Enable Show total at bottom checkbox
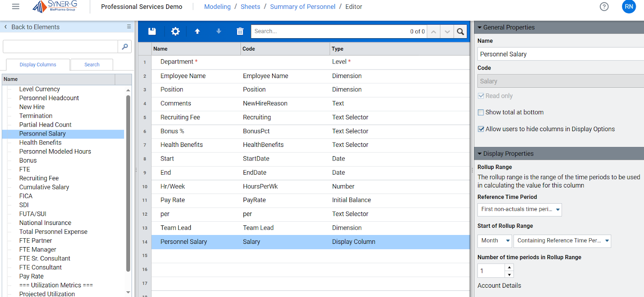 481,113
